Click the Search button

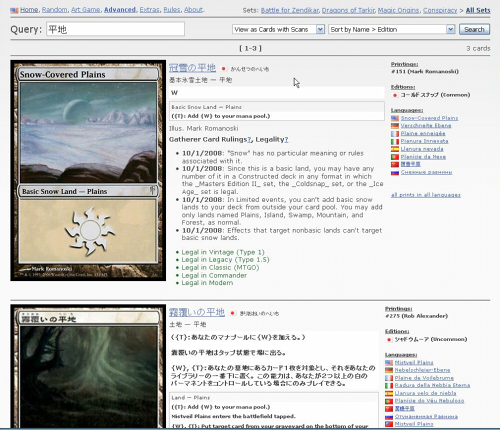point(474,29)
